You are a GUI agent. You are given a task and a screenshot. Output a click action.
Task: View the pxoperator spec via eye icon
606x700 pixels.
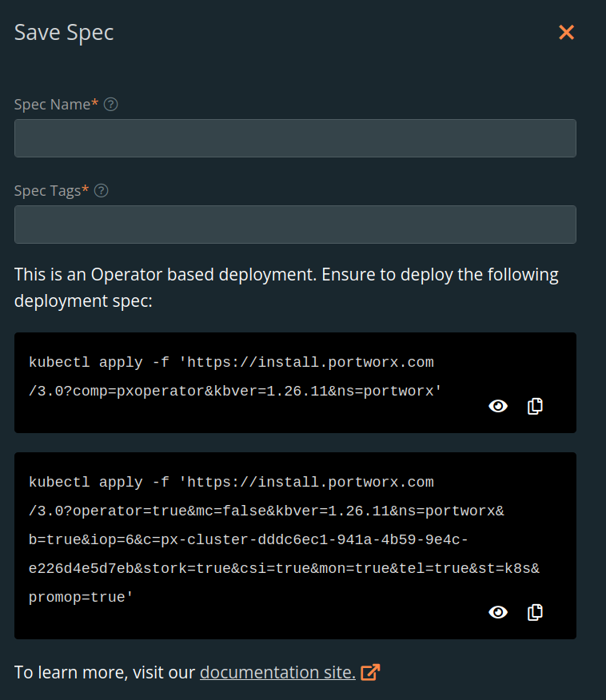498,406
